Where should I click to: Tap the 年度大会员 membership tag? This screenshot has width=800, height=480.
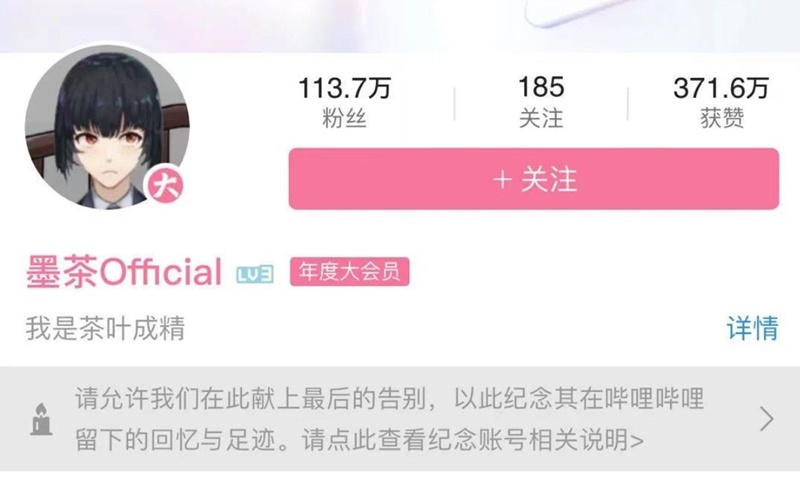[x=349, y=271]
